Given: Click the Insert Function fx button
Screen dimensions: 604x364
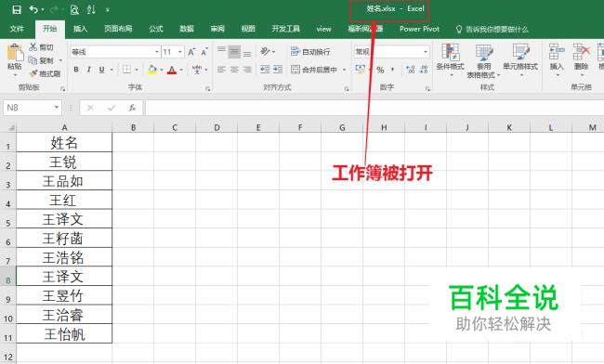Looking at the screenshot, I should pos(132,108).
